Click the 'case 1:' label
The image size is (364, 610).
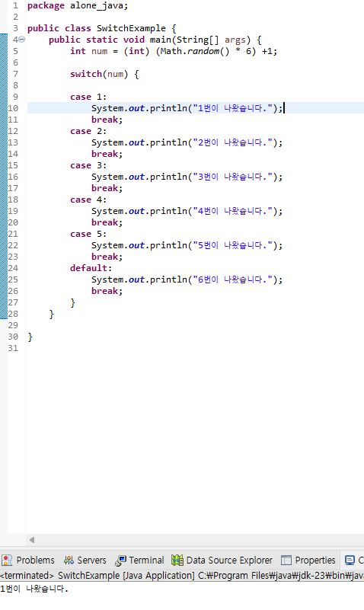tap(88, 97)
